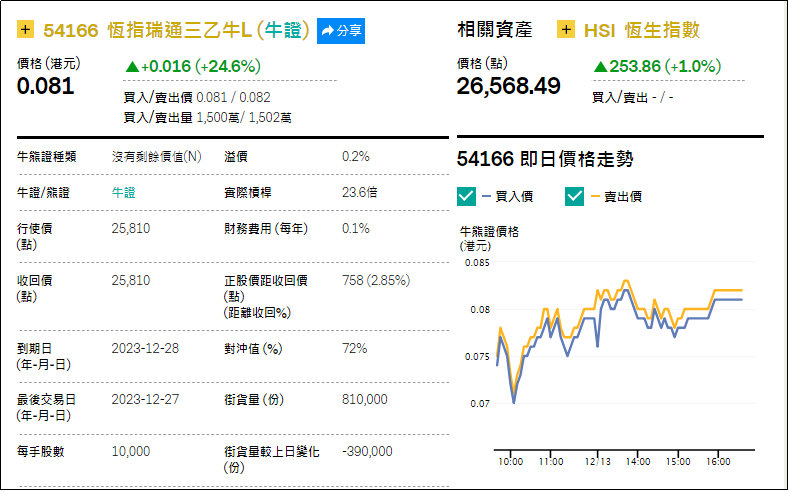789x491 pixels.
Task: Click the change value +0.016 (+24.6%)
Action: point(193,66)
